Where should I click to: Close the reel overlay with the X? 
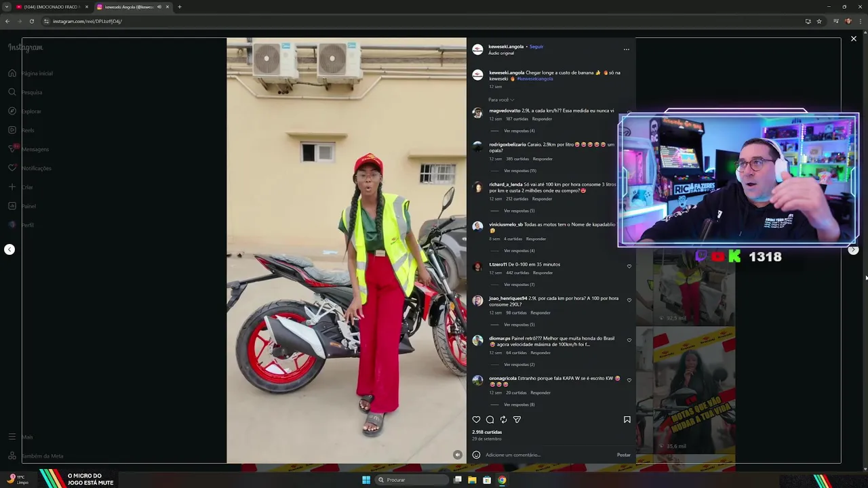coord(854,39)
